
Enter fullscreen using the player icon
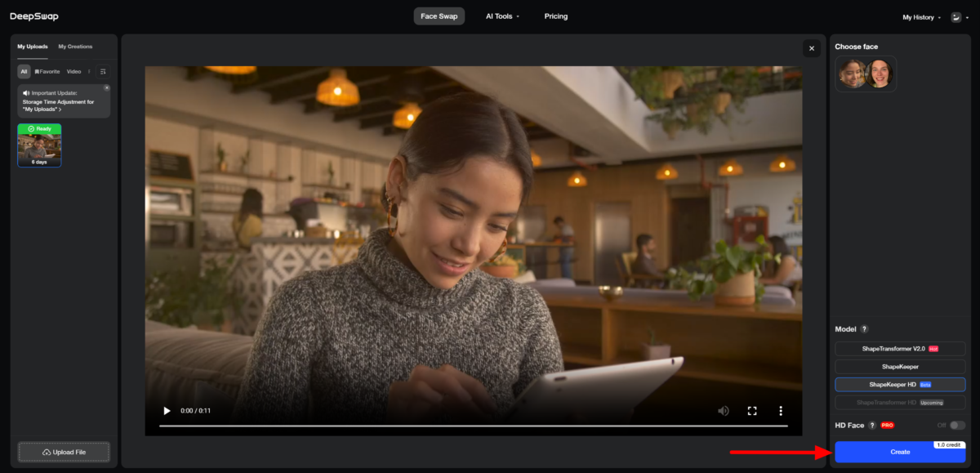pyautogui.click(x=752, y=410)
